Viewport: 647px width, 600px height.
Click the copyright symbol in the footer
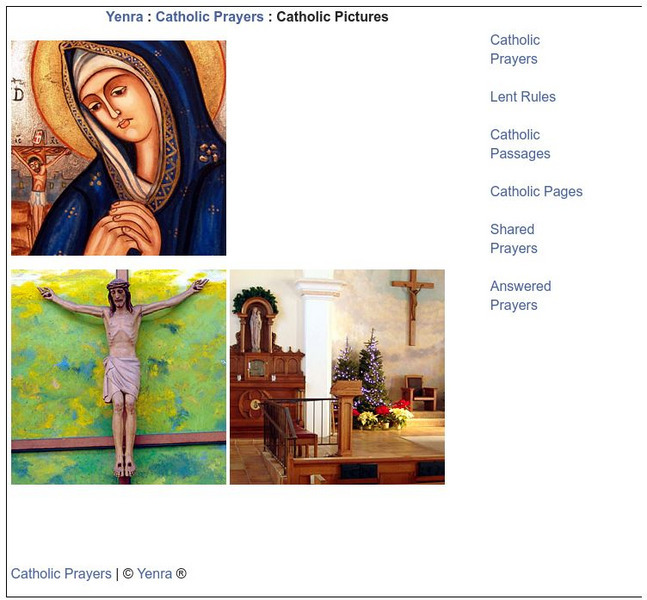128,574
